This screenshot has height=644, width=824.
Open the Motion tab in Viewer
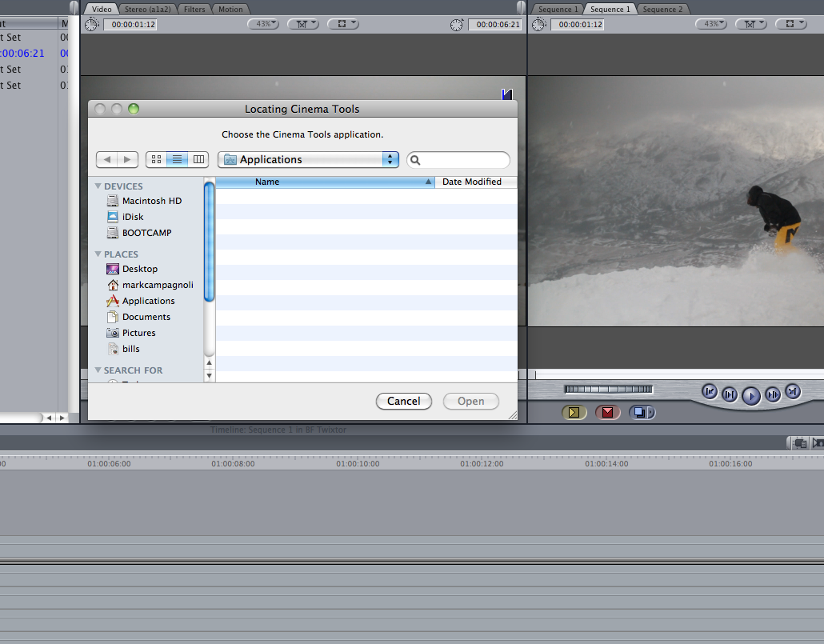click(x=230, y=9)
